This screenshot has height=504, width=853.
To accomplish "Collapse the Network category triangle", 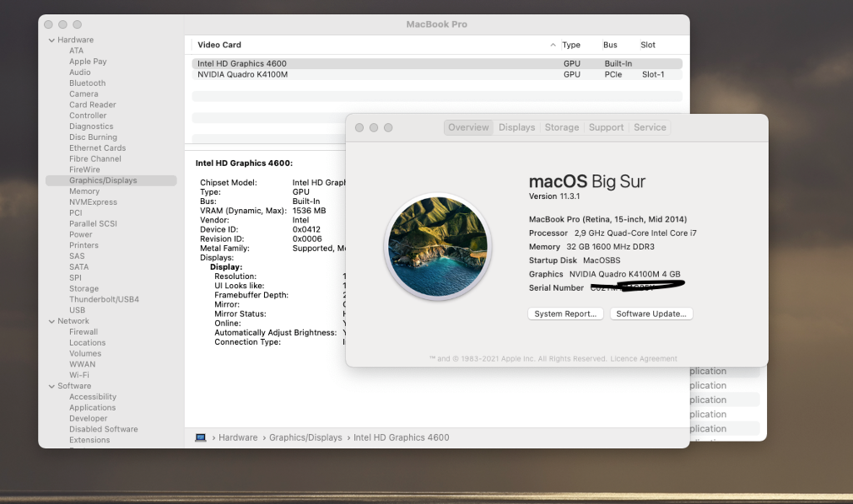I will coord(51,322).
